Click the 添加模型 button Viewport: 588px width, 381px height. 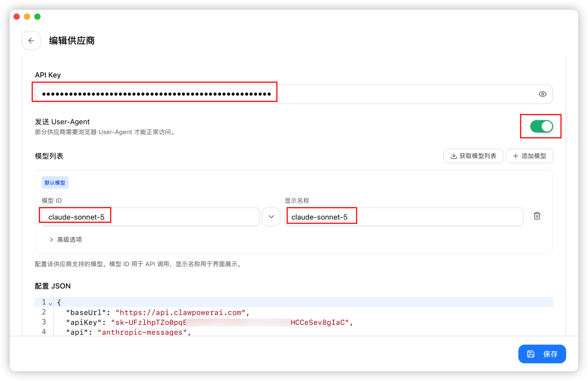pos(529,156)
